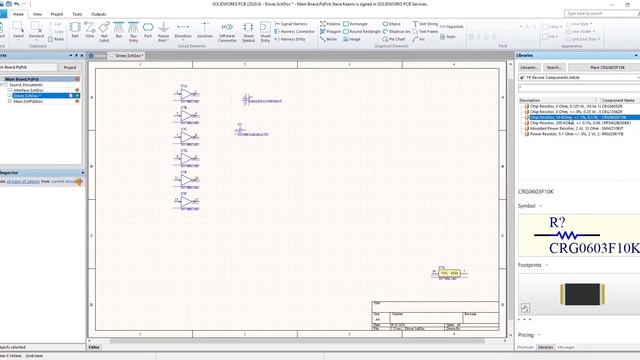Select the Elliptical Arc tool
This screenshot has width=640, height=360.
(x=396, y=31)
